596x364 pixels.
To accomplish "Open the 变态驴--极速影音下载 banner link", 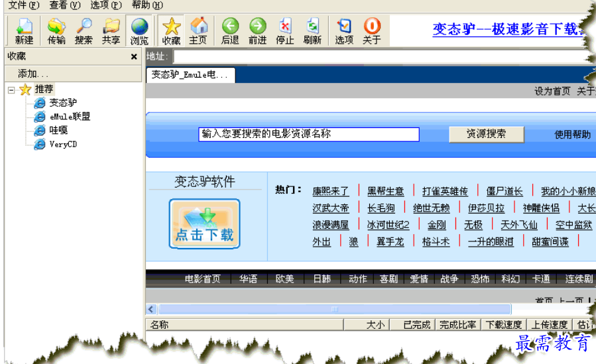I will click(x=508, y=29).
